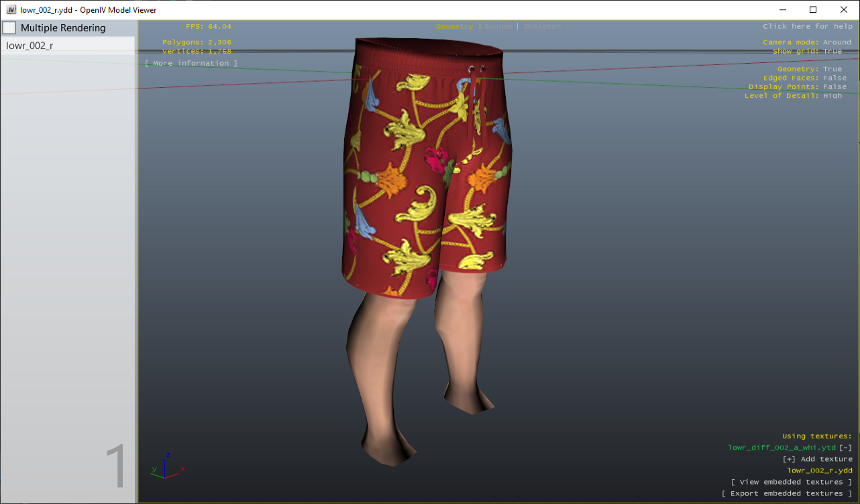Enable Display Points
This screenshot has width=860, height=504.
pyautogui.click(x=834, y=86)
